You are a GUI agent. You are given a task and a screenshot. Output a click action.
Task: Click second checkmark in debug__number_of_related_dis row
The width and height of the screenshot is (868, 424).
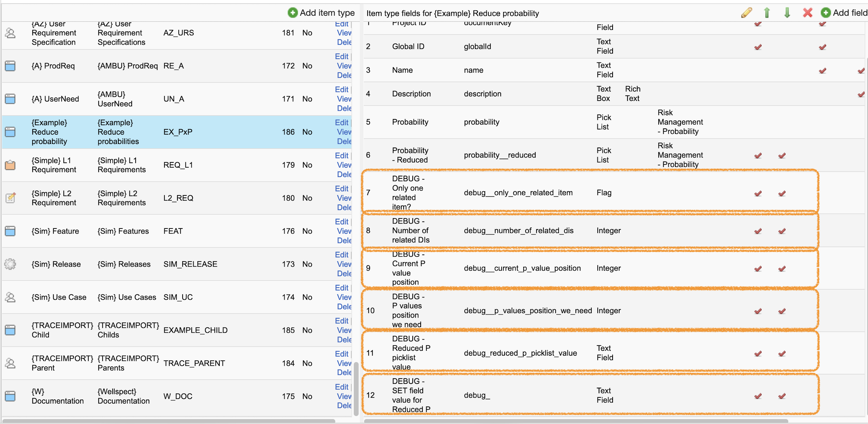pos(782,231)
